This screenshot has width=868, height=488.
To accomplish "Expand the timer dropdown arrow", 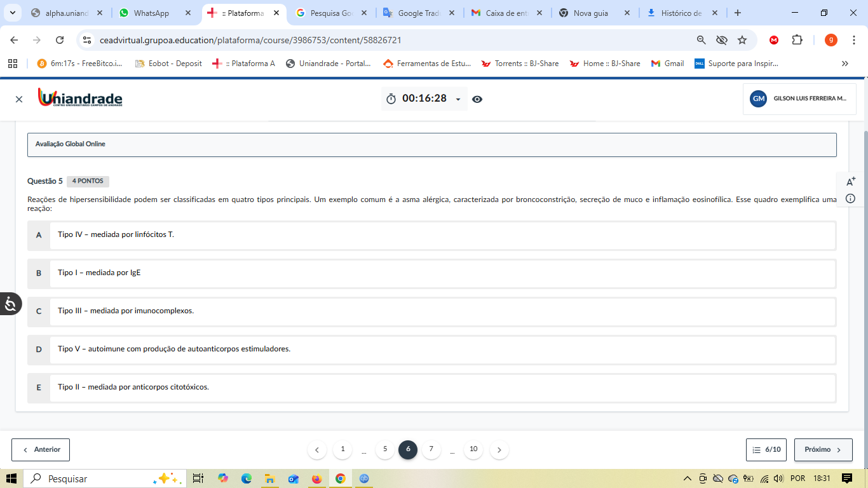I will click(458, 100).
